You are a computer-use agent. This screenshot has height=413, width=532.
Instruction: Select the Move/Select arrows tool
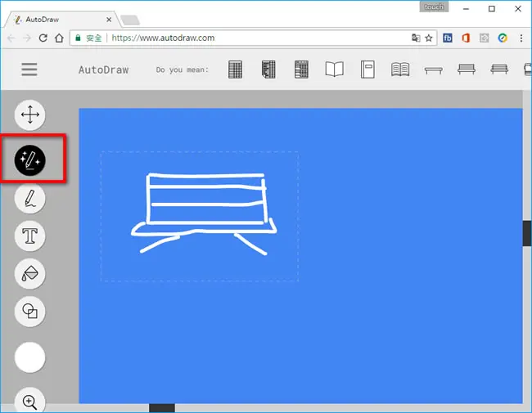click(x=29, y=114)
